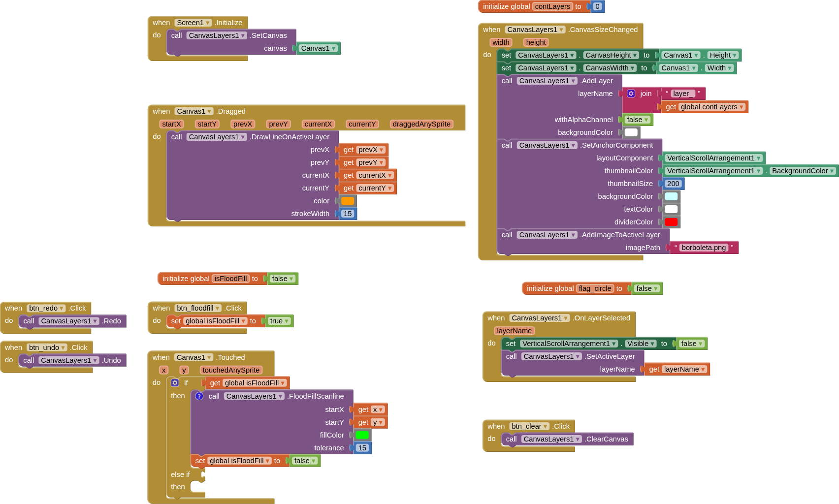This screenshot has width=839, height=504.
Task: Click the draggedAnySprite parameter
Action: coord(421,124)
